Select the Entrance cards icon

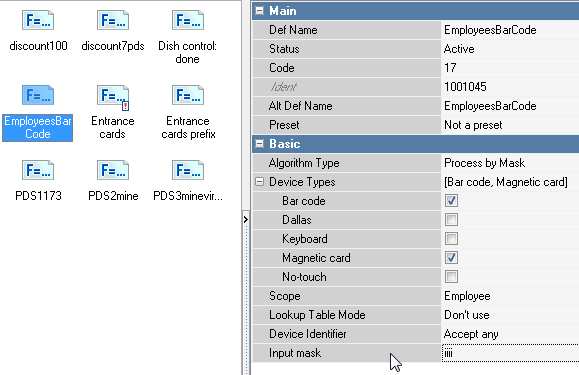[x=113, y=97]
